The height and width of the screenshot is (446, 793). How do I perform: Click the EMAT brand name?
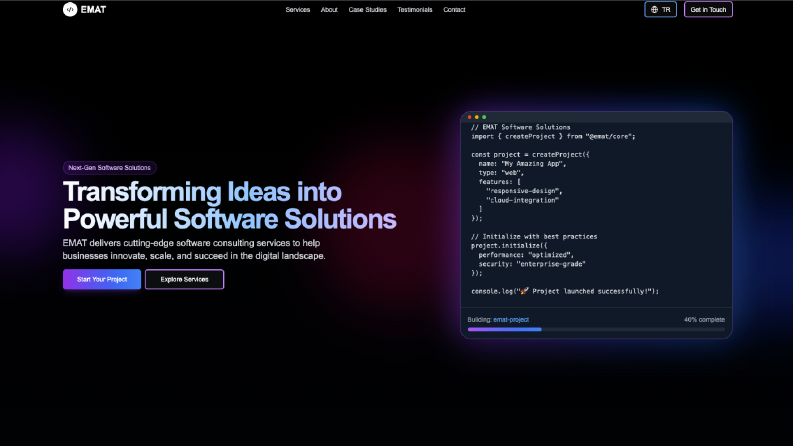click(93, 10)
